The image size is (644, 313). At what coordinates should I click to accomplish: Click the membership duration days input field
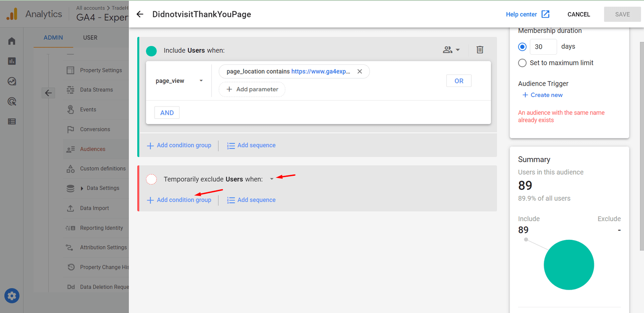[543, 47]
